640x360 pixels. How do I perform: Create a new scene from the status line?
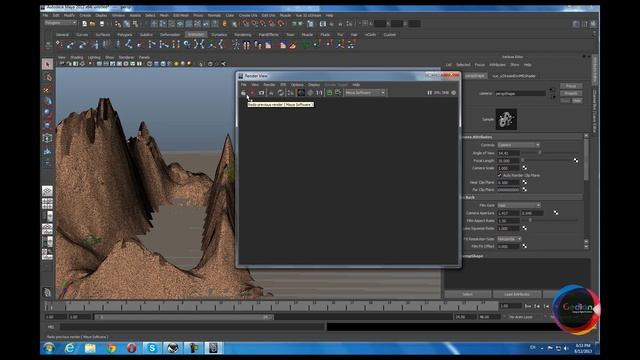pos(84,24)
